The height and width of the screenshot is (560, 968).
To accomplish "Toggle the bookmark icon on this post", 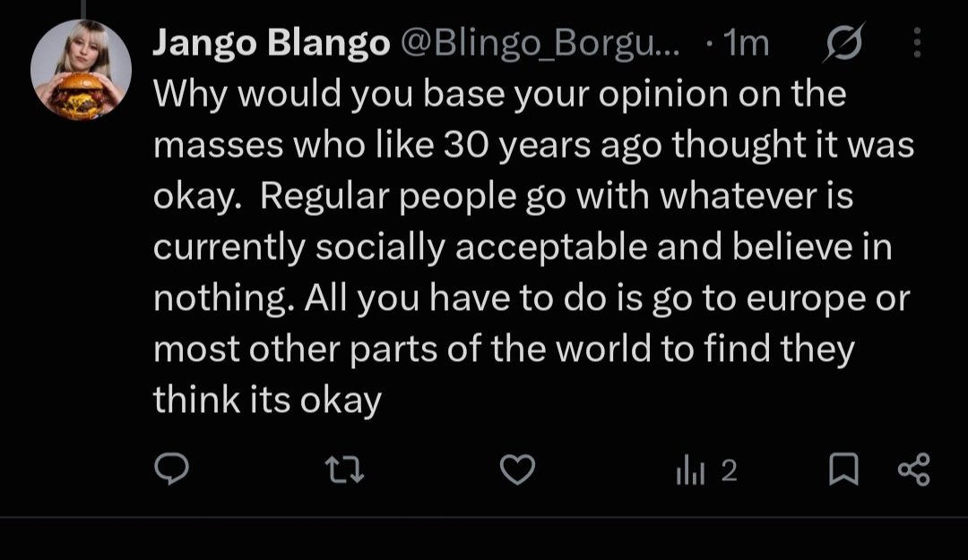I will point(843,470).
